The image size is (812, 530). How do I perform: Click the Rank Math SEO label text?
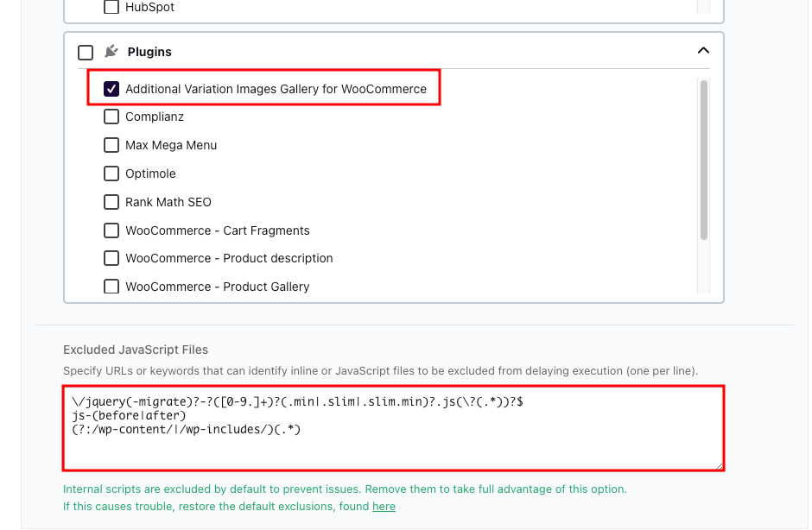168,202
